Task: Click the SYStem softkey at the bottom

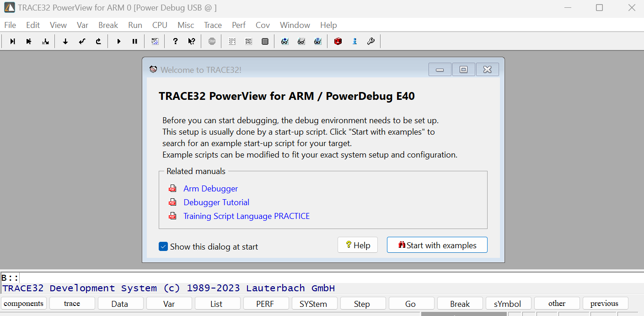Action: pyautogui.click(x=314, y=303)
